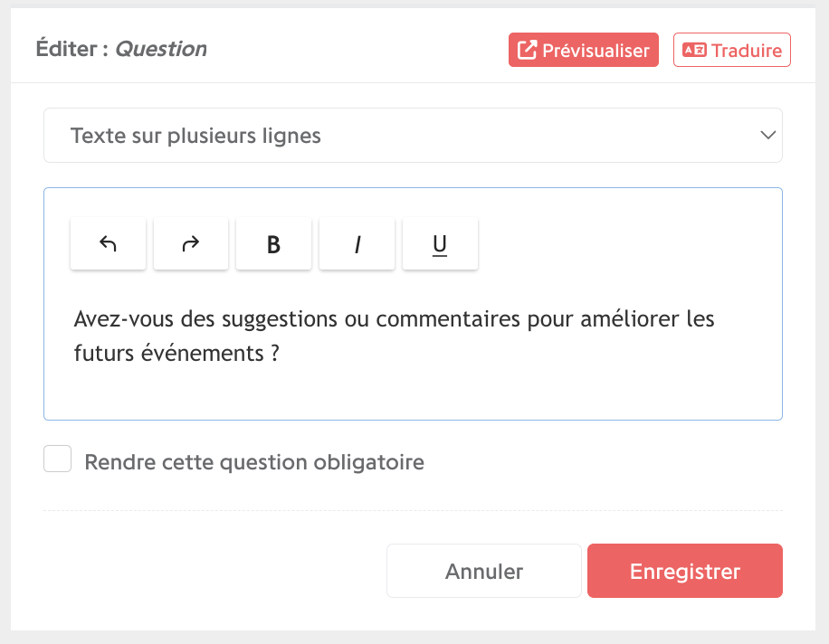Viewport: 829px width, 644px height.
Task: Click the undo arrow icon
Action: point(108,243)
